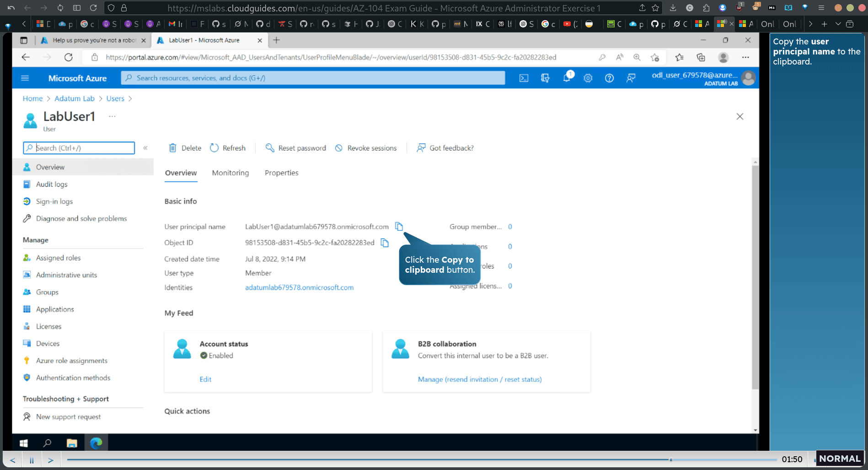The height and width of the screenshot is (470, 868).
Task: Click the odl_user account avatar
Action: click(748, 78)
